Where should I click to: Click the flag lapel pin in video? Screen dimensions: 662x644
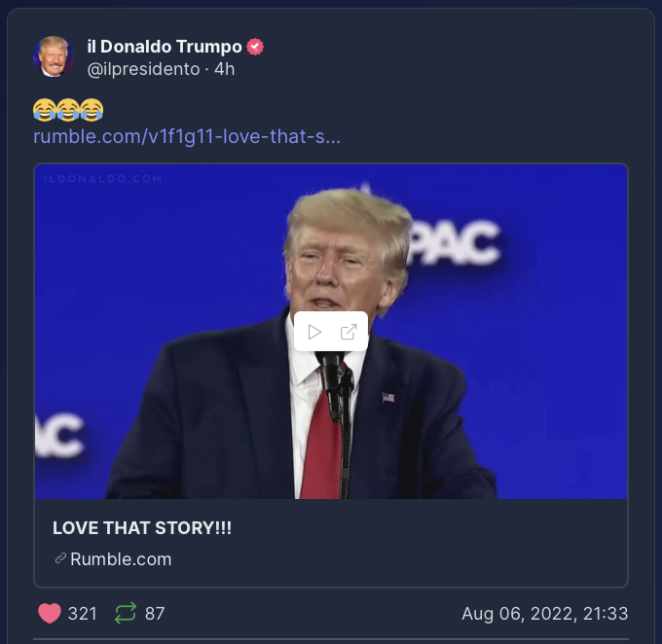pos(388,398)
